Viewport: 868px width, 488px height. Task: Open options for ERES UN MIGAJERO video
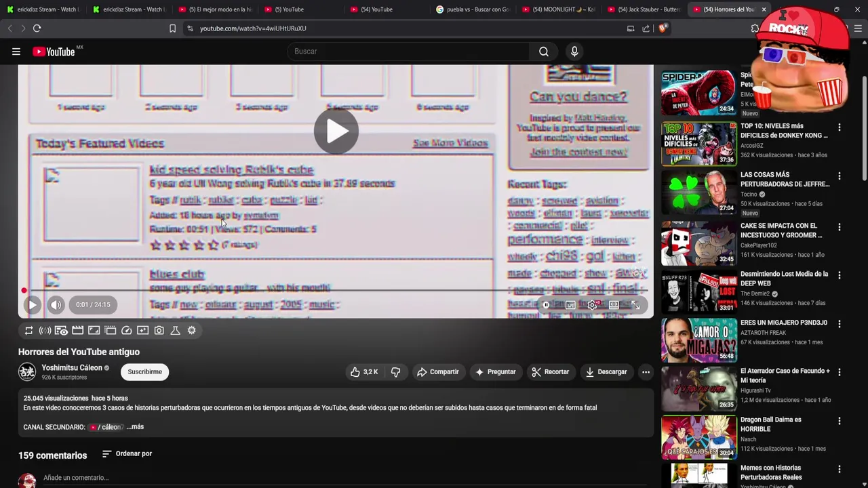click(839, 324)
